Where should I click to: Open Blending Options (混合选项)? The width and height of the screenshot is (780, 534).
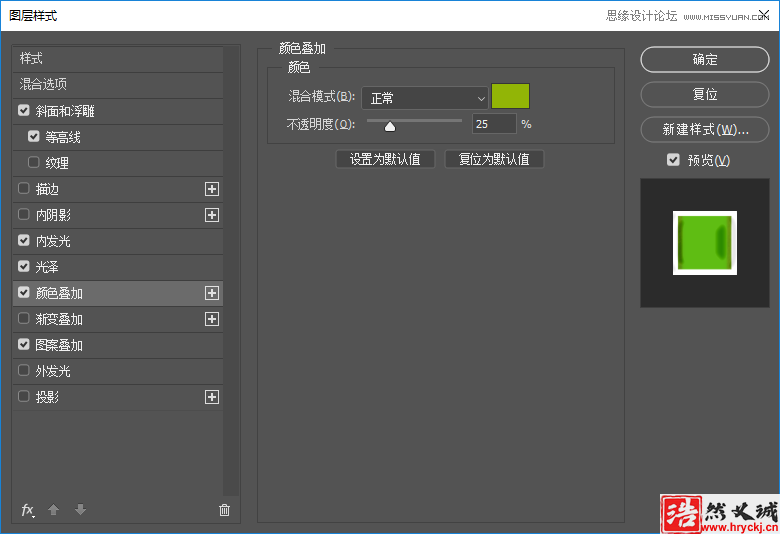tap(118, 85)
